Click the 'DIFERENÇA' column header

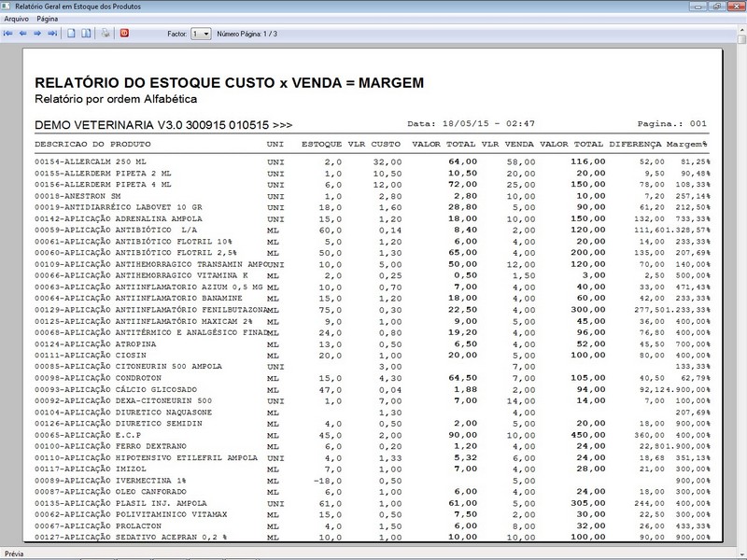[x=635, y=144]
